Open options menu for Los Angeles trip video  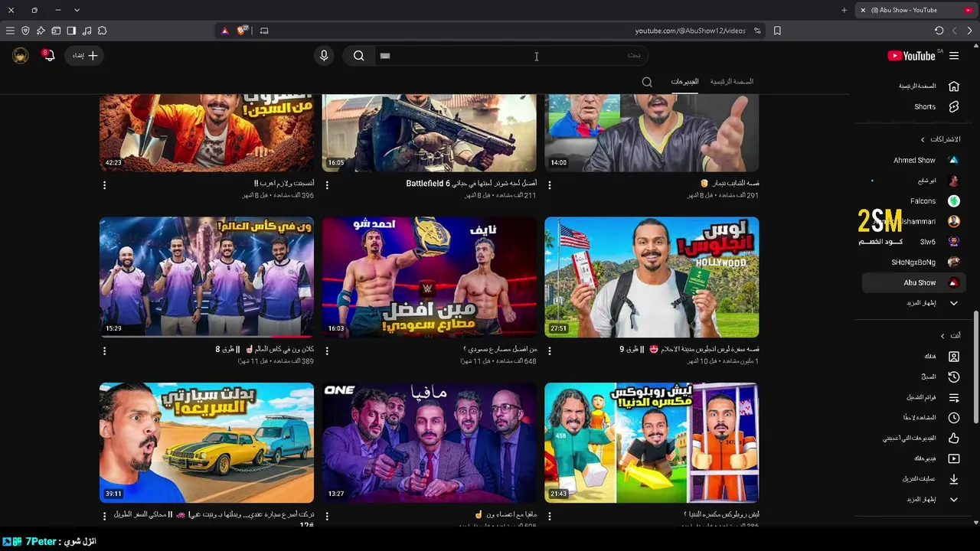coord(550,350)
